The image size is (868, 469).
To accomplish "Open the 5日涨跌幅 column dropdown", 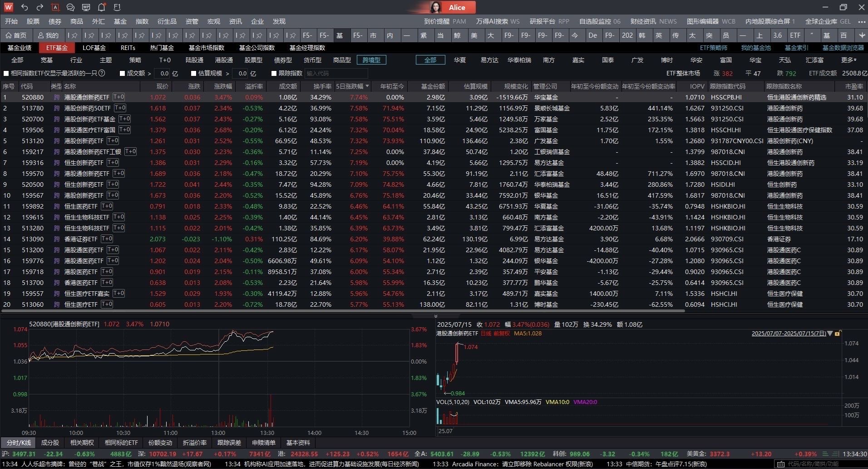I will [368, 86].
